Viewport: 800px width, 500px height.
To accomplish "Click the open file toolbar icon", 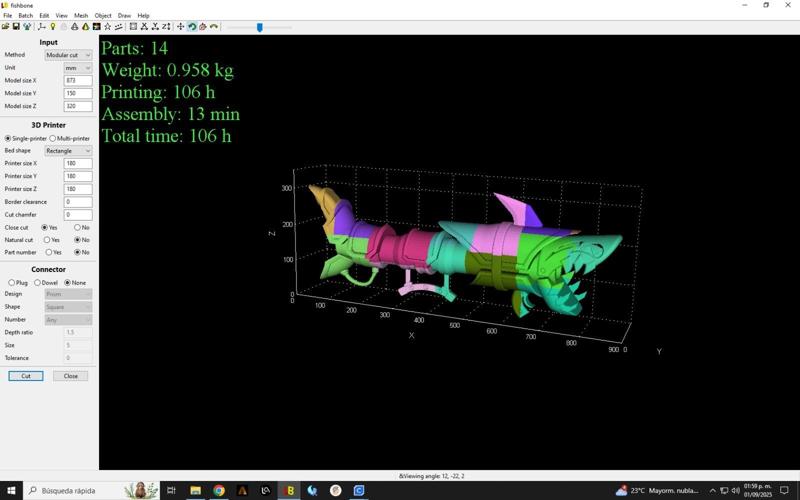I will (6, 27).
